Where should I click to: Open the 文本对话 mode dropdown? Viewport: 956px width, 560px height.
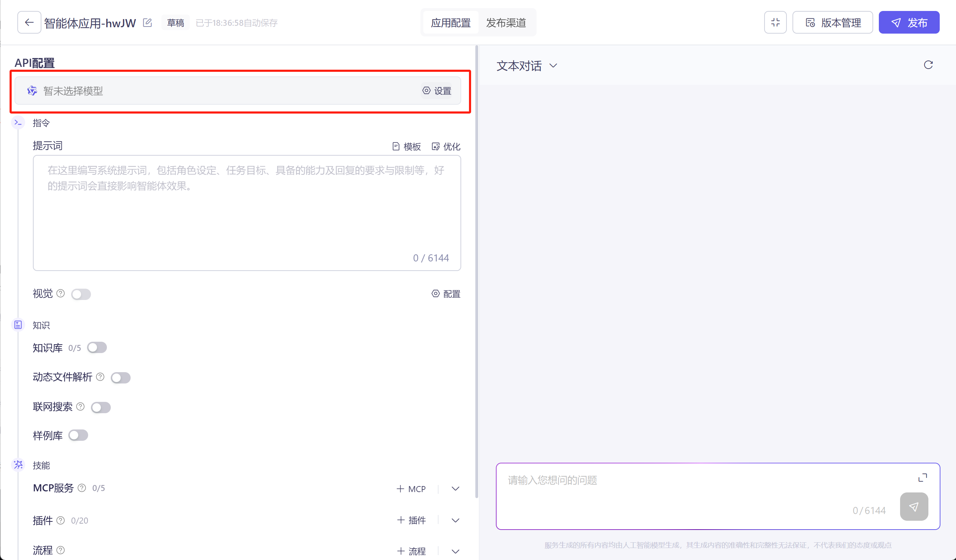point(527,65)
